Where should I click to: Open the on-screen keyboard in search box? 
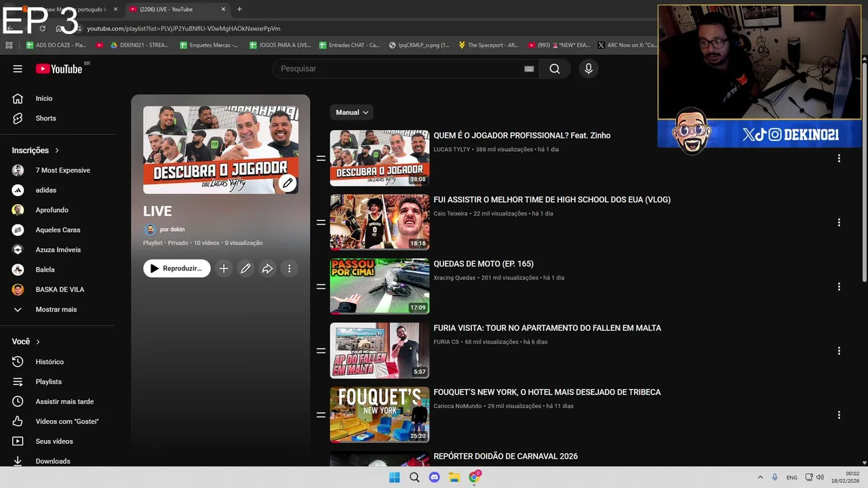[529, 68]
